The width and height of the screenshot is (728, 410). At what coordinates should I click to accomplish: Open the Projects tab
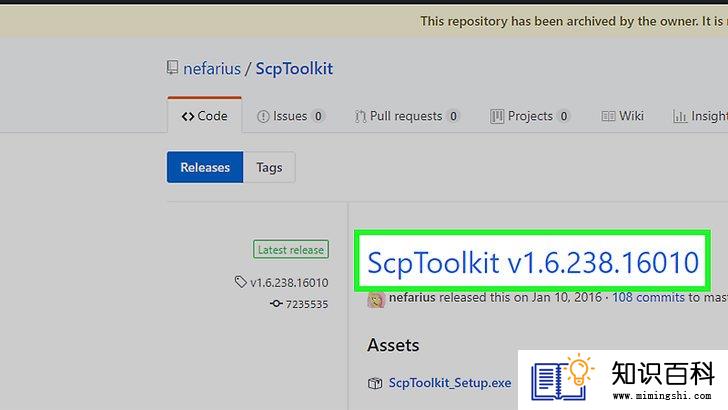tap(530, 116)
